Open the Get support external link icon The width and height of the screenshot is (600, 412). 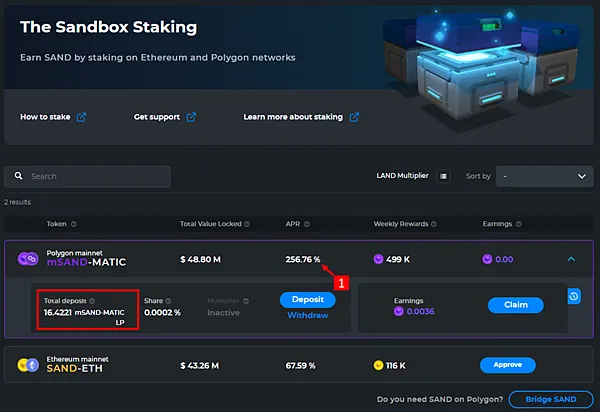(191, 117)
